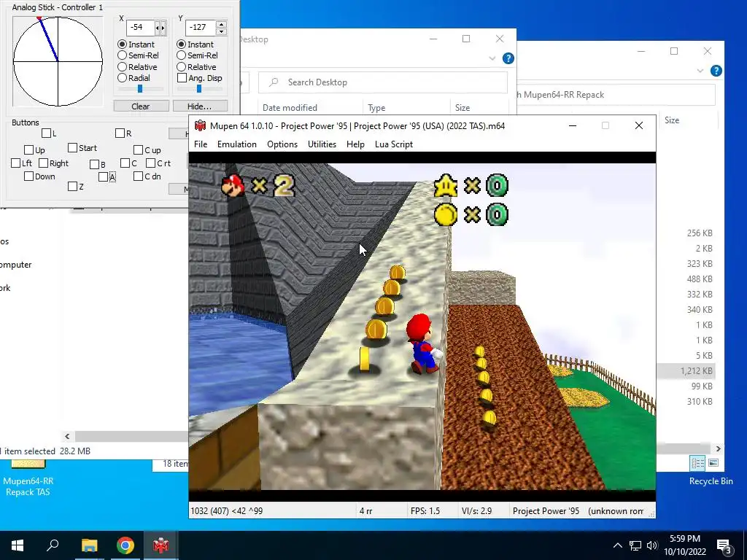Screen dimensions: 747x560
Task: Check the Start button checkbox
Action: (x=72, y=148)
